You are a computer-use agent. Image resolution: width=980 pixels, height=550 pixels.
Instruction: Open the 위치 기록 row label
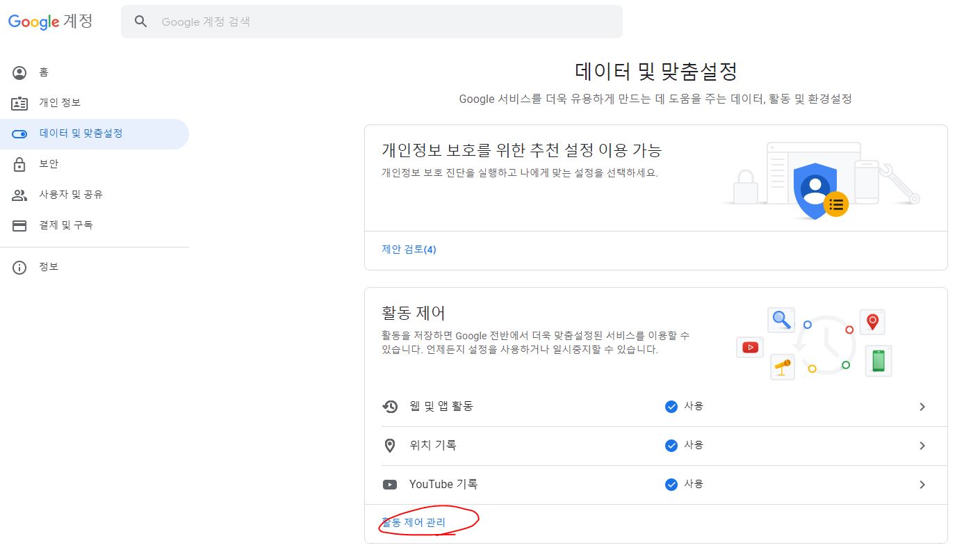(433, 446)
